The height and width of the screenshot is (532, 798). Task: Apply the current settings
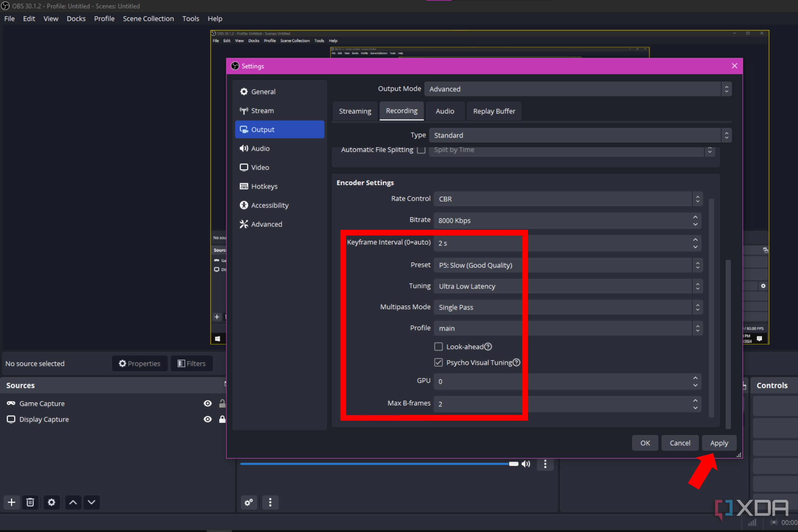tap(719, 443)
